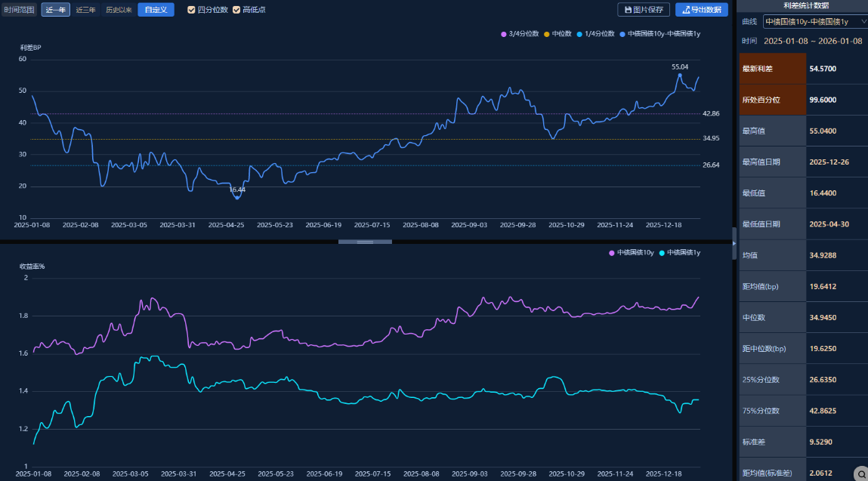
Task: Switch to 近三年 time range
Action: (85, 10)
